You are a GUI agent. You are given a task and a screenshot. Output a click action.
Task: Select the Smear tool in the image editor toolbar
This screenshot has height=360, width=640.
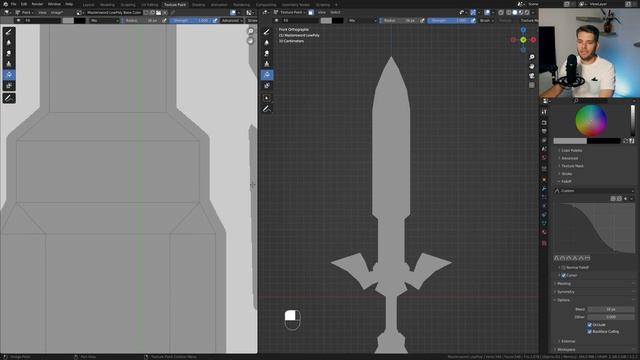point(9,53)
